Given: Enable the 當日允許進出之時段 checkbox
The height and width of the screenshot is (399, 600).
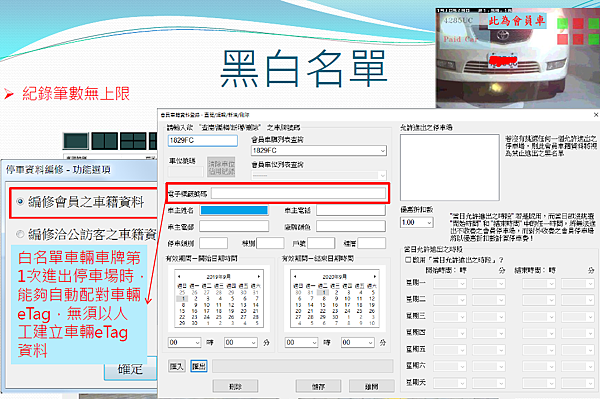Looking at the screenshot, I should pyautogui.click(x=408, y=260).
